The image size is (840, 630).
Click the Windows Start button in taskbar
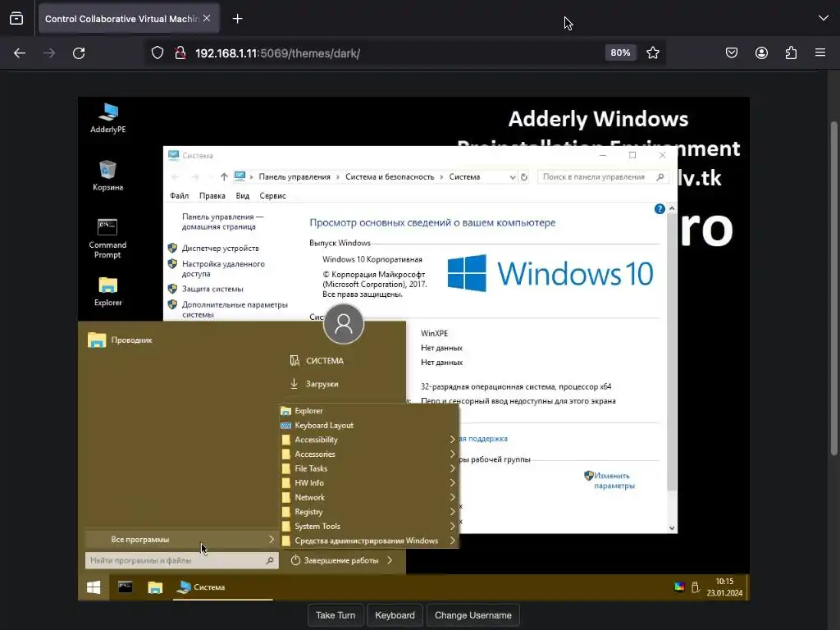coord(94,587)
